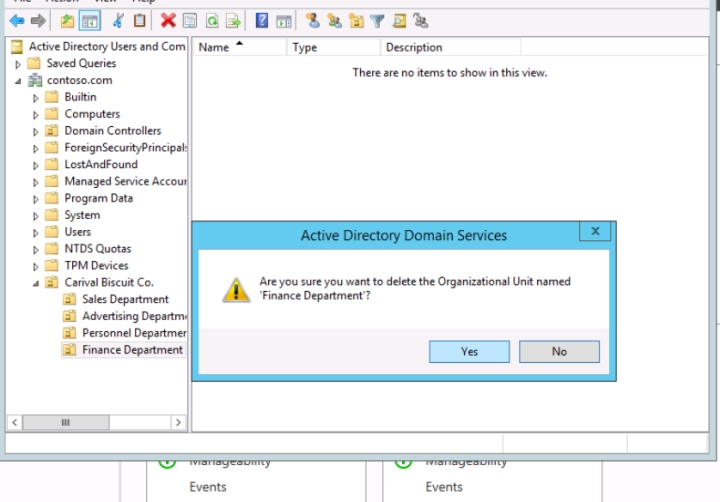This screenshot has width=720, height=502.
Task: Select the Finance Department OU
Action: [x=132, y=350]
